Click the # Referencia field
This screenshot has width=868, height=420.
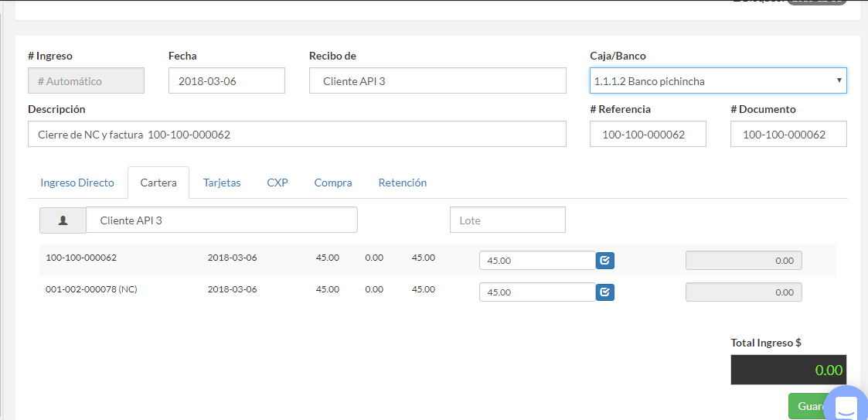648,134
